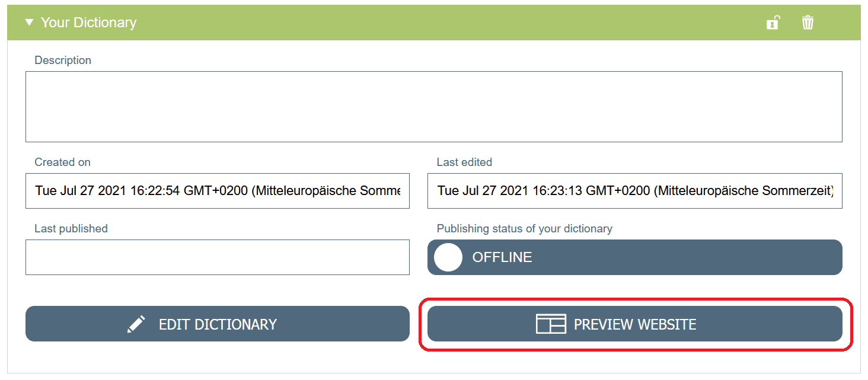Click the Created on label
Screen dimensions: 868x380
62,162
